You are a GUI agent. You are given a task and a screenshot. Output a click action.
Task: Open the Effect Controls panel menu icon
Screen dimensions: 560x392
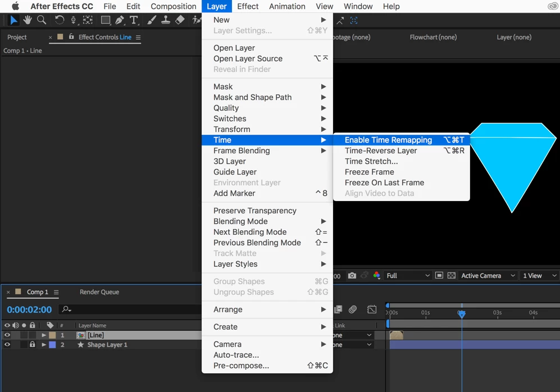[x=138, y=38]
